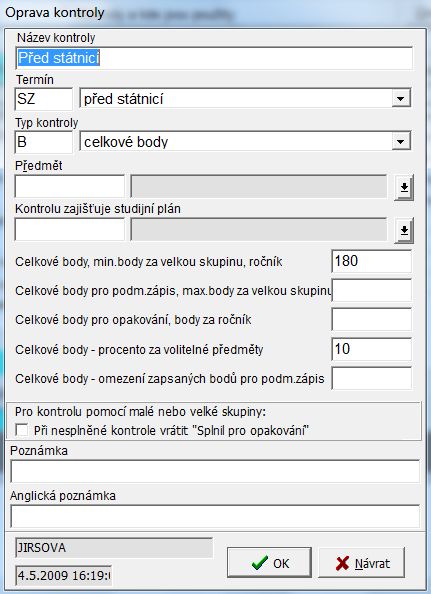431x594 pixels.
Task: Select the field containing 180 points
Action: pos(372,261)
